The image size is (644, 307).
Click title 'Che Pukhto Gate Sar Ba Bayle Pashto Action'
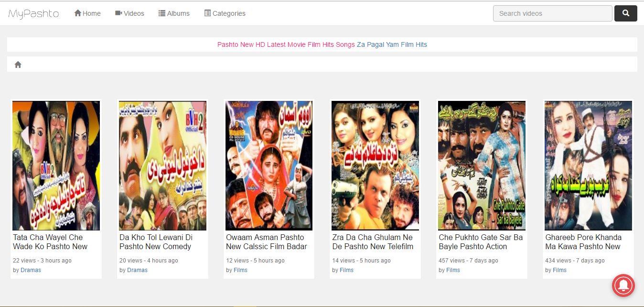pos(481,242)
